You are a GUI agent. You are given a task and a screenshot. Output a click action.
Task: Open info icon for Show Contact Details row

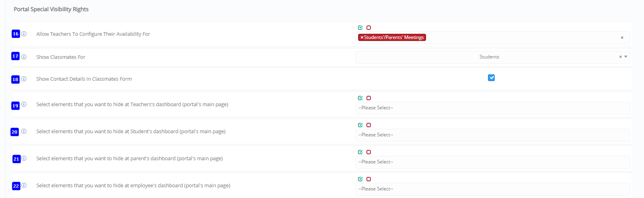(x=24, y=79)
